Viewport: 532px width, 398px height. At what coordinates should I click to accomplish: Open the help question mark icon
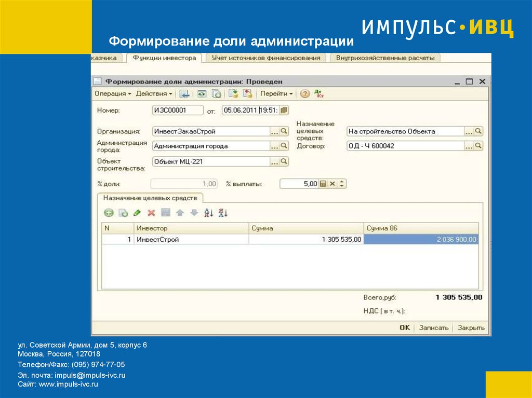point(305,94)
